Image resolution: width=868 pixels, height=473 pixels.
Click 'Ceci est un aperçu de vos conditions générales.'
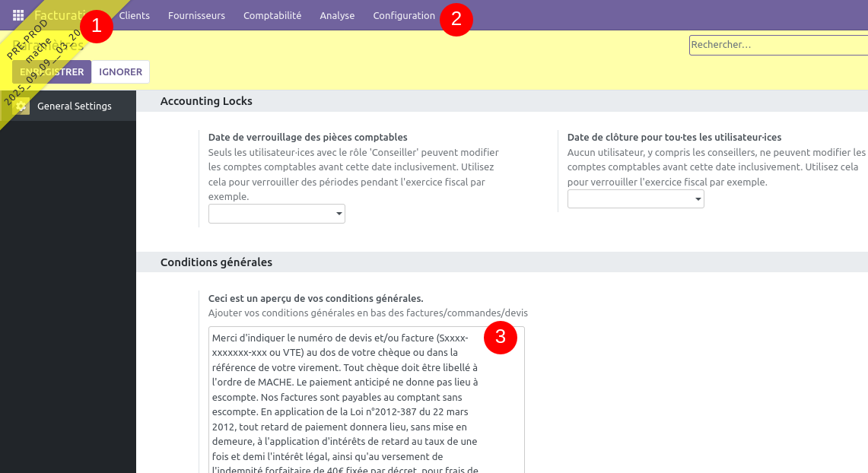point(316,298)
